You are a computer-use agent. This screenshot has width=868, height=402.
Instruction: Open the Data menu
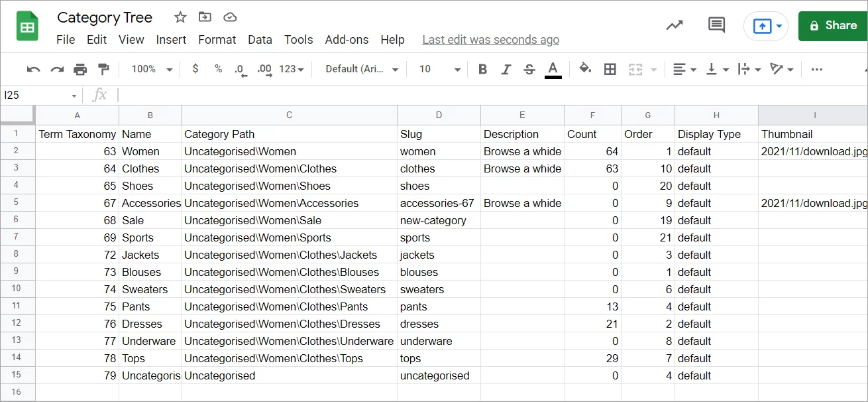260,39
